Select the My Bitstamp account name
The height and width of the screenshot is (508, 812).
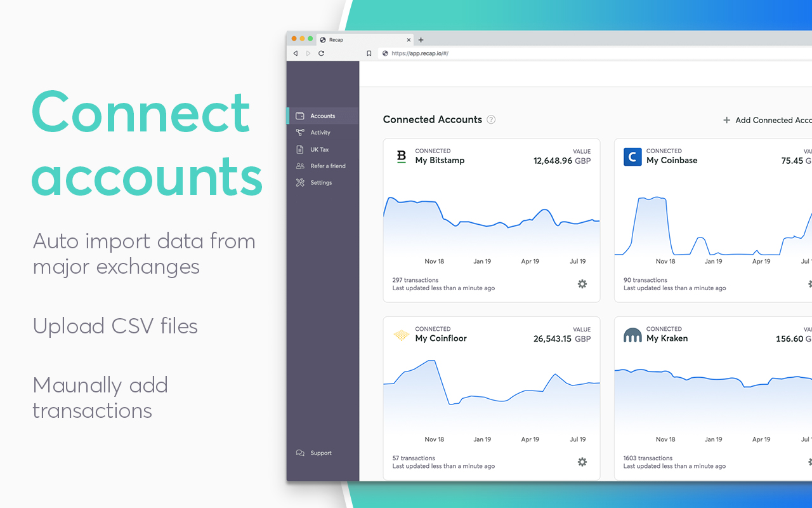(440, 161)
